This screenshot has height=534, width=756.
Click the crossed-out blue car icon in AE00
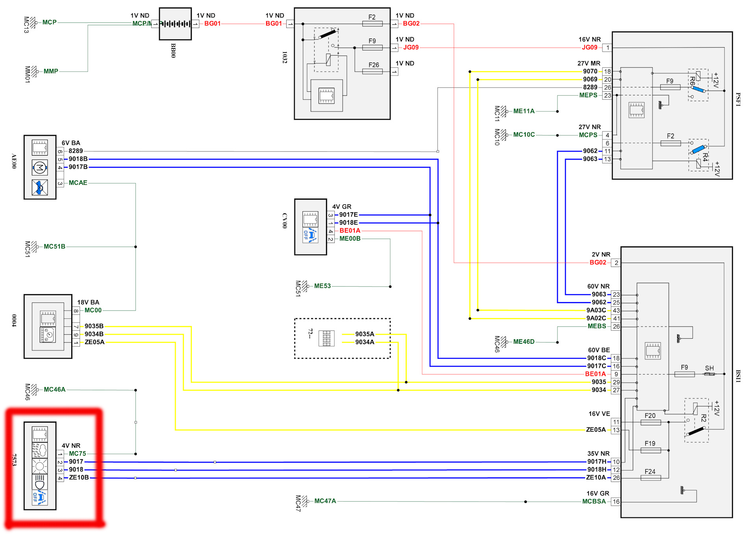(39, 187)
